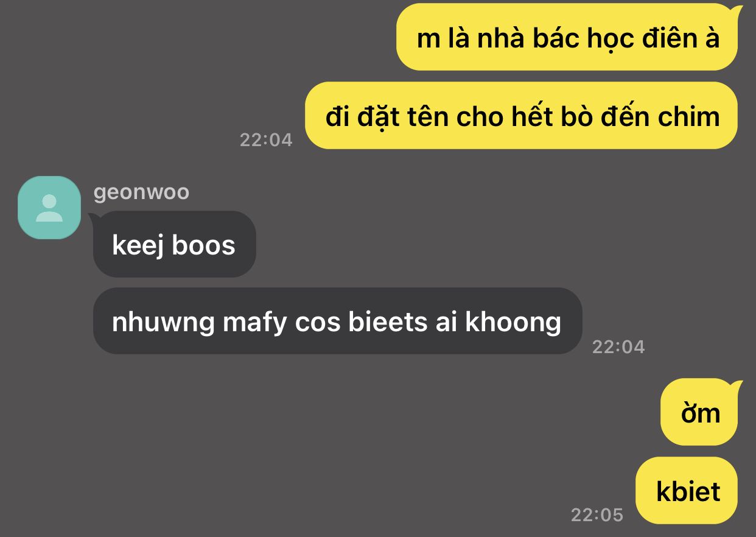This screenshot has height=537, width=756.
Task: Click the "keej boos" message bubble
Action: coord(174,245)
